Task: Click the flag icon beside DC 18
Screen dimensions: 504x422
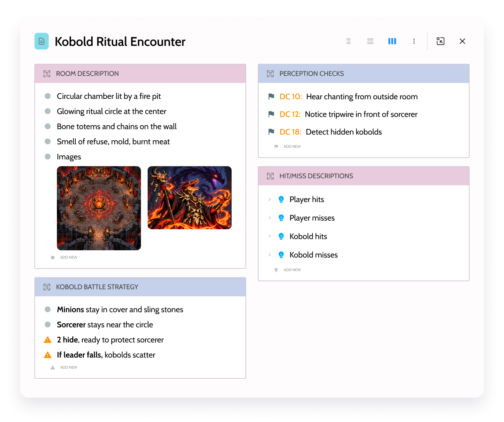Action: pos(271,132)
